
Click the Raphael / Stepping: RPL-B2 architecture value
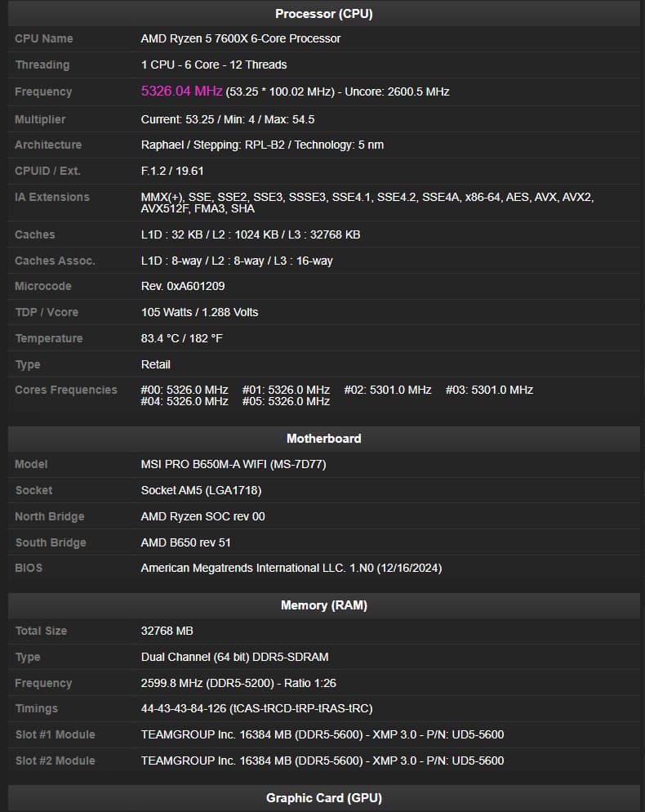(262, 145)
